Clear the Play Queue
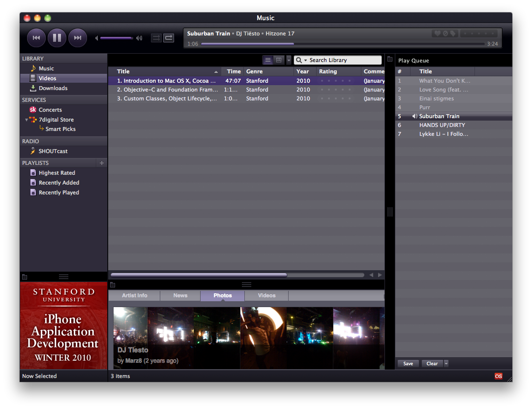This screenshot has width=532, height=409. point(432,364)
